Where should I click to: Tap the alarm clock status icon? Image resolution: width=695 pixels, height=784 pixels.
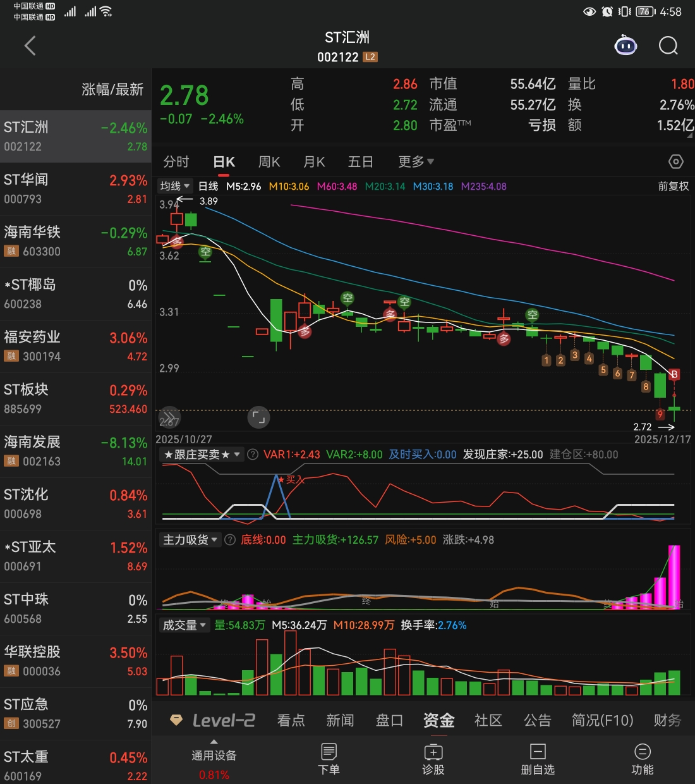pos(607,11)
